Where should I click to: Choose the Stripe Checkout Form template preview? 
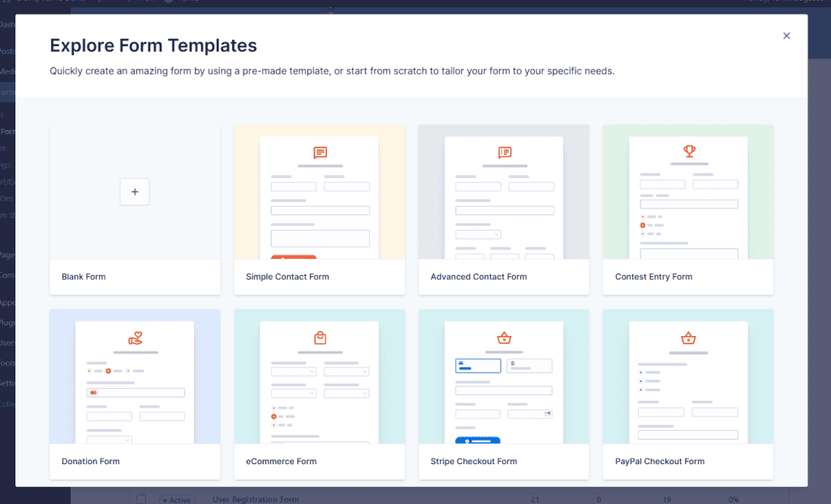[x=503, y=377]
